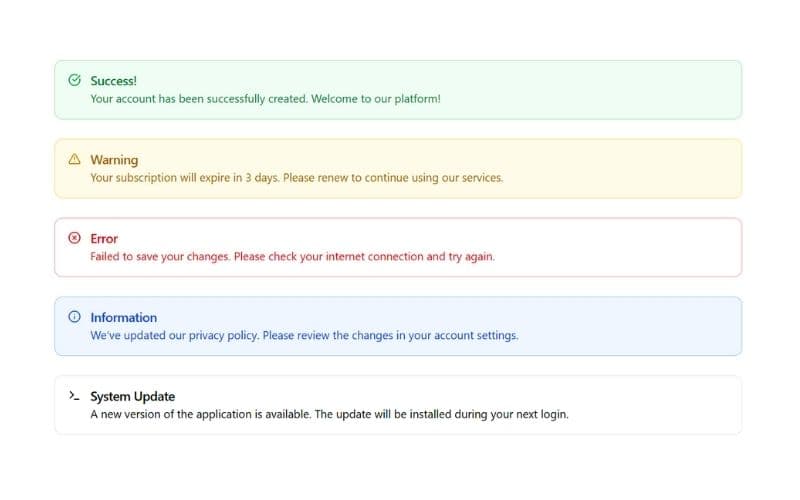Click the updated privacy policy message
The height and width of the screenshot is (500, 800).
click(x=304, y=335)
